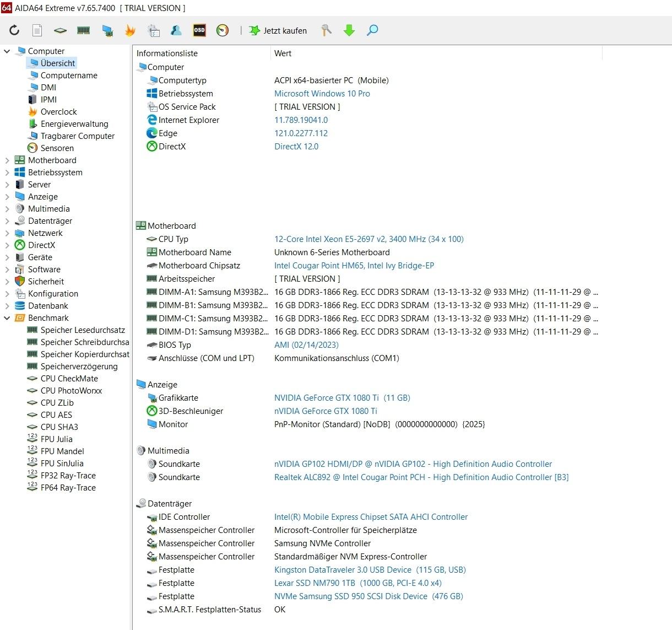Open CPU AES benchmark
This screenshot has height=630, width=672.
(x=56, y=415)
